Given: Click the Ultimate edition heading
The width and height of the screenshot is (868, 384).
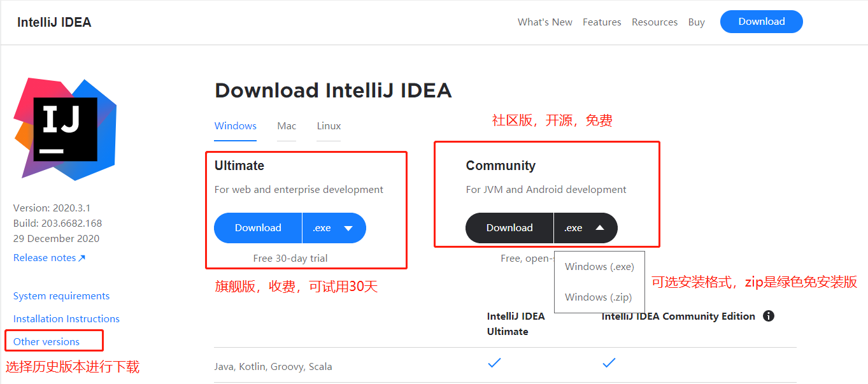Looking at the screenshot, I should [239, 166].
